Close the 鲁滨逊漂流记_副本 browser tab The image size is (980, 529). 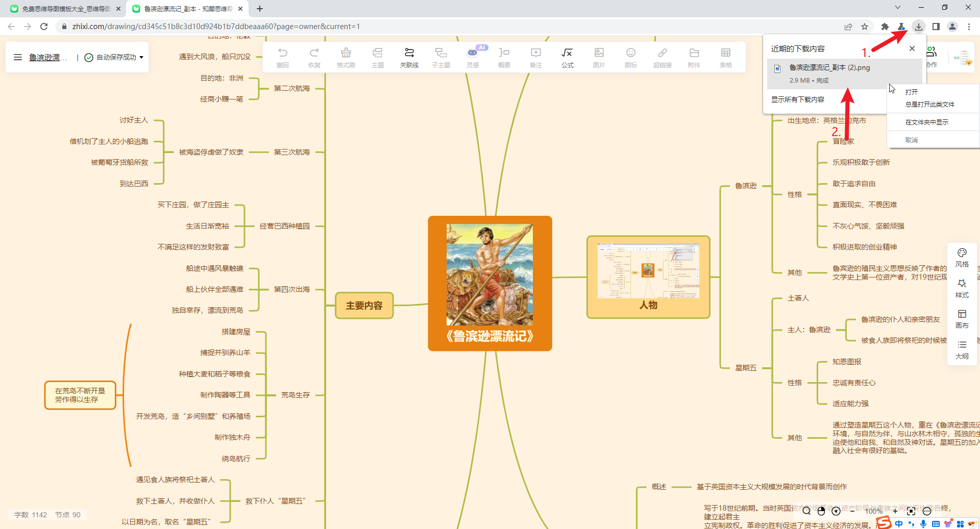click(240, 9)
